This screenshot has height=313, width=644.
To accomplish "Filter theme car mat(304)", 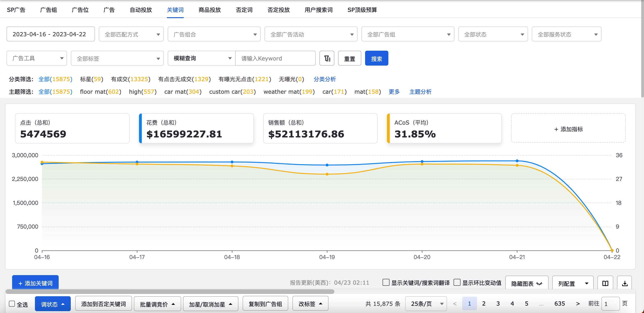I will 183,92.
